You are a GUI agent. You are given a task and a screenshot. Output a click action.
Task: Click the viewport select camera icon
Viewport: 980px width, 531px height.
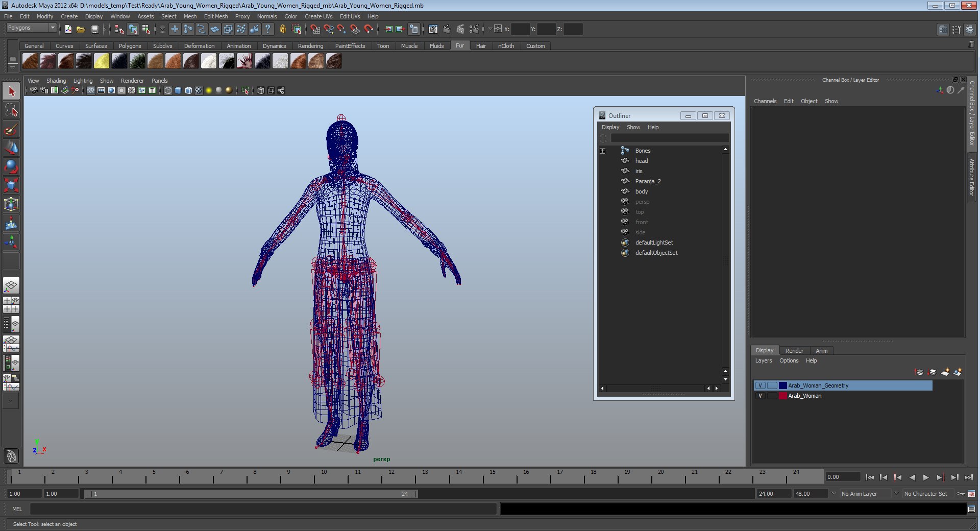click(33, 90)
